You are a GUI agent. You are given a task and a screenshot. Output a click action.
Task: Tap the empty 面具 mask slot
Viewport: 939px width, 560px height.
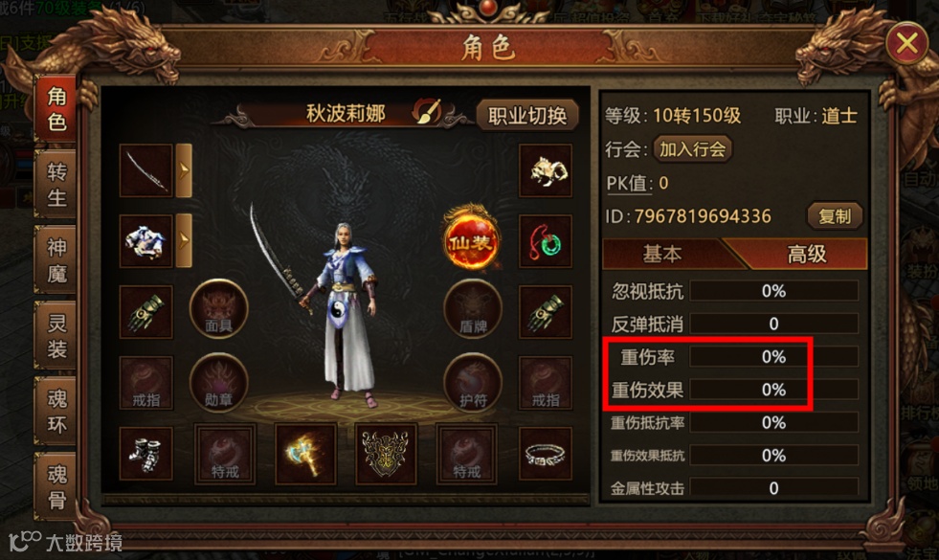(218, 309)
